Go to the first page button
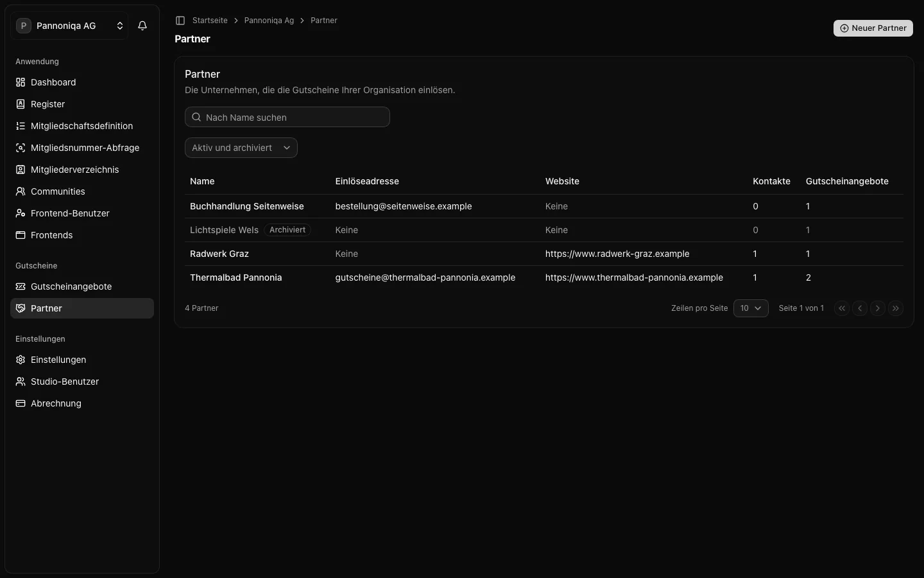This screenshot has width=924, height=578. 842,308
